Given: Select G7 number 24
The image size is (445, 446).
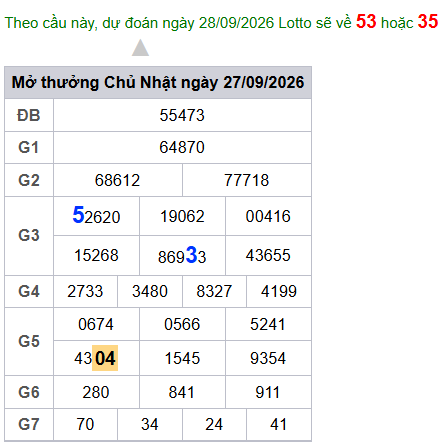Looking at the screenshot, I should 214,424.
